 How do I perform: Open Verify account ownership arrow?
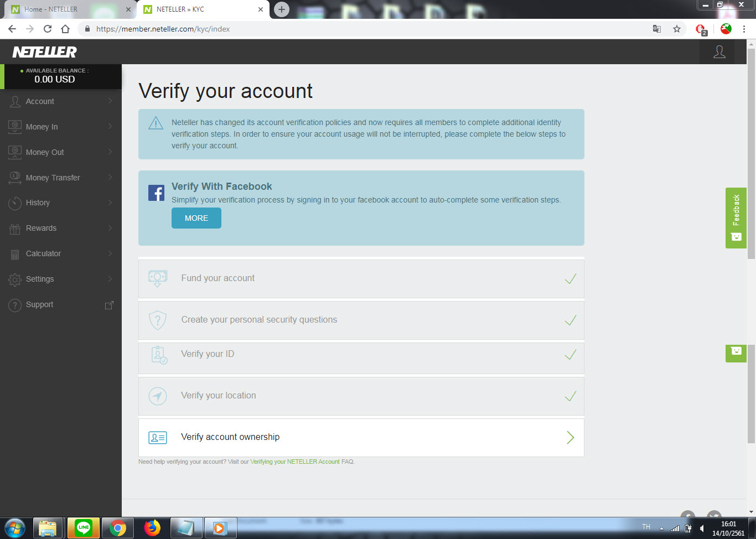pos(571,438)
